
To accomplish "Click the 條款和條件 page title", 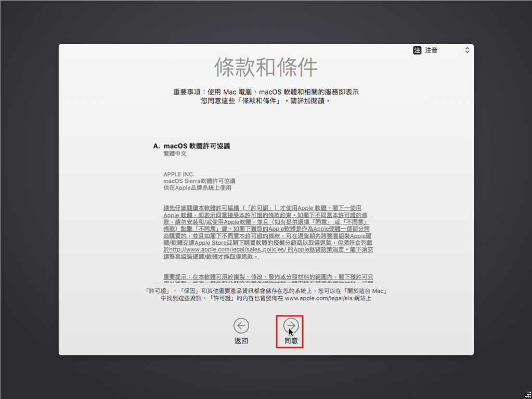I will click(266, 67).
